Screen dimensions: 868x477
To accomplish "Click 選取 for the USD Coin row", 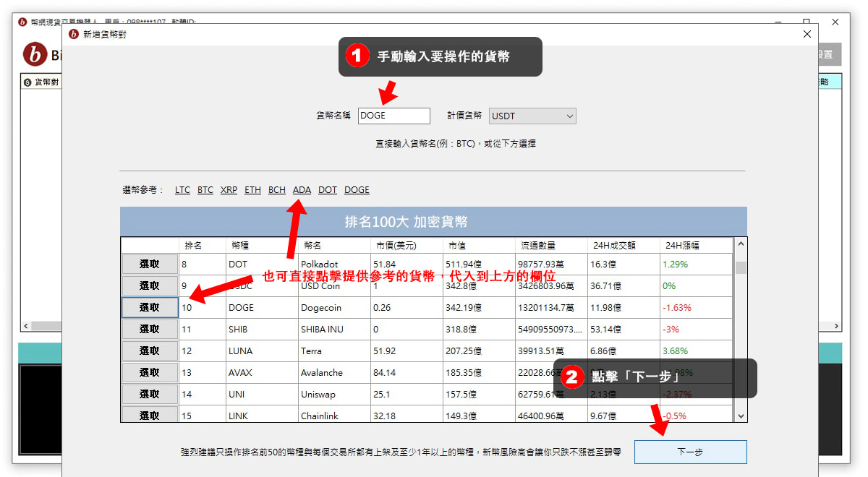I will pyautogui.click(x=150, y=286).
